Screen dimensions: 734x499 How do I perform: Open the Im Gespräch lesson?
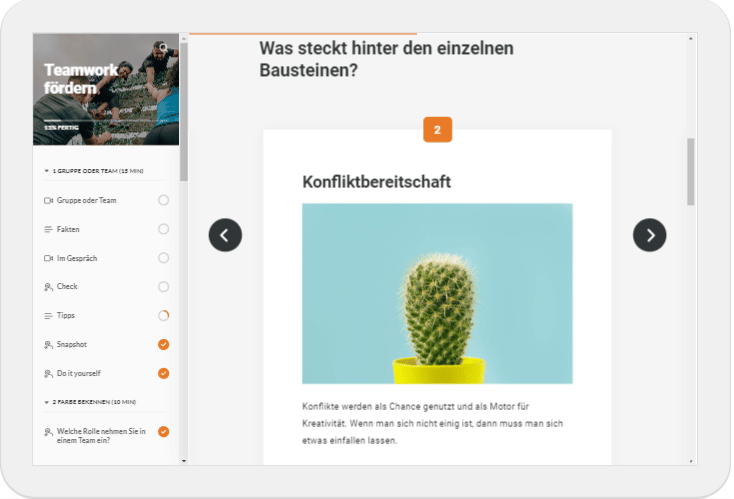(77, 258)
